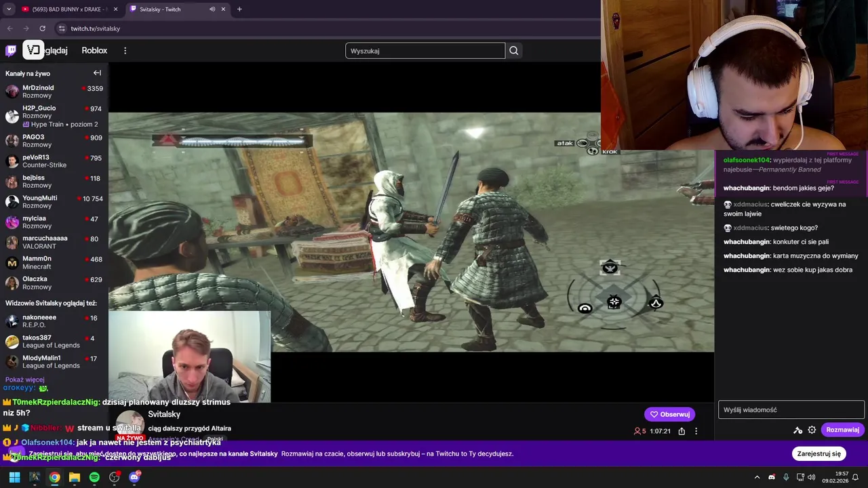The height and width of the screenshot is (488, 868).
Task: Open the volume control in system tray
Action: tap(812, 477)
